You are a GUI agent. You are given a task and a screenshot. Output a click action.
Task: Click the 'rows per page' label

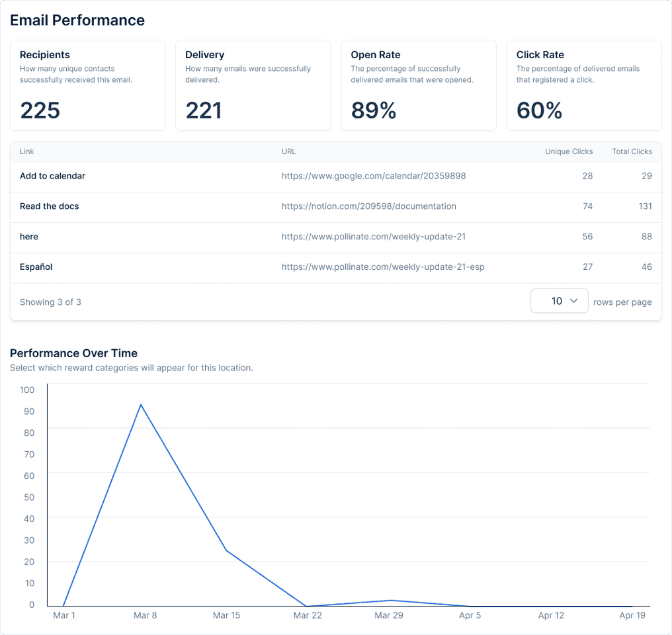pos(622,302)
